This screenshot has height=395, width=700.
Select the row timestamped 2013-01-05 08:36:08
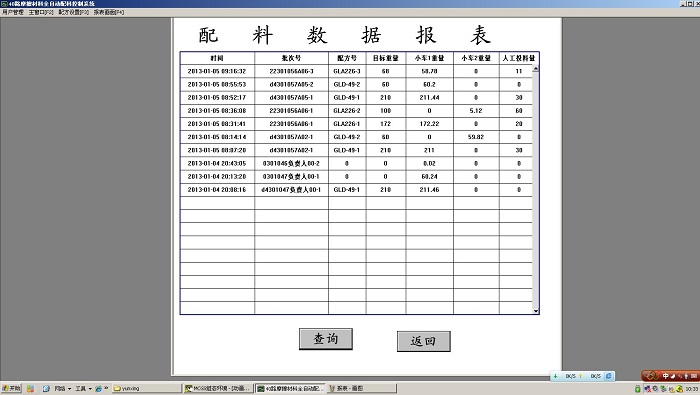pyautogui.click(x=356, y=111)
